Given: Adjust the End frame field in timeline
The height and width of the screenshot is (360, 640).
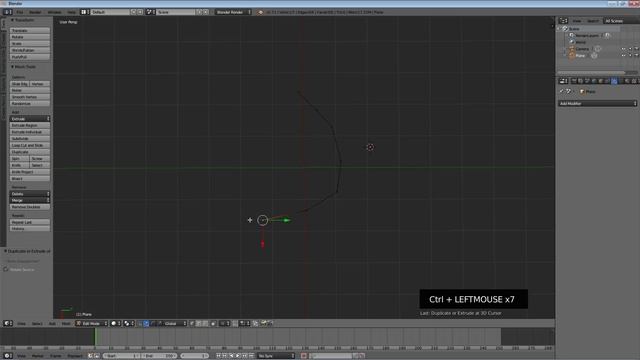Looking at the screenshot, I should pos(159,356).
